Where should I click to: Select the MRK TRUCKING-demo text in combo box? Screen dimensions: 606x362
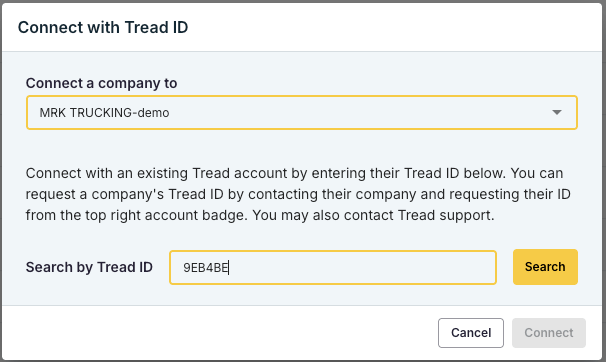104,113
